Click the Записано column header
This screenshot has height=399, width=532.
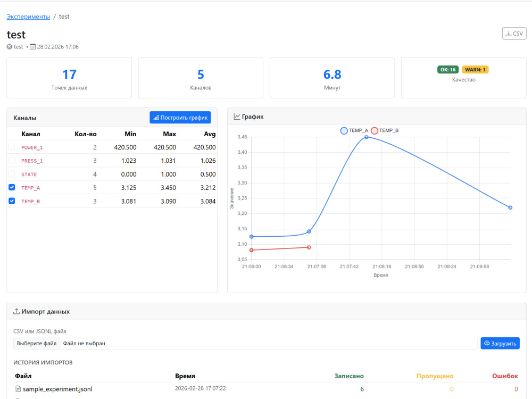(x=349, y=376)
